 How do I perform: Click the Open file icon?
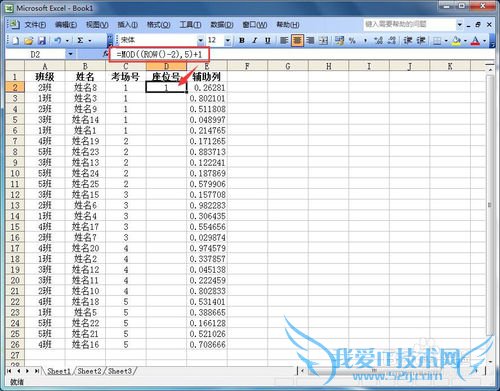(x=29, y=41)
